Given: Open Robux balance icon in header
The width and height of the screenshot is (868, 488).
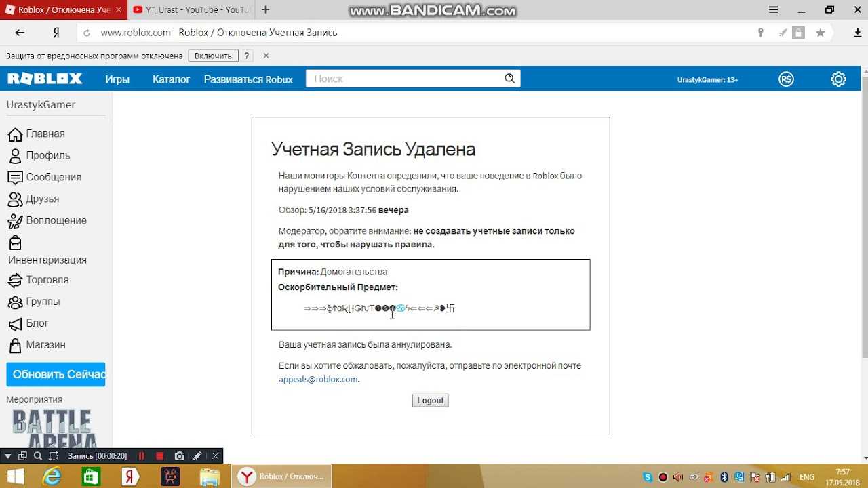Looking at the screenshot, I should click(x=787, y=79).
